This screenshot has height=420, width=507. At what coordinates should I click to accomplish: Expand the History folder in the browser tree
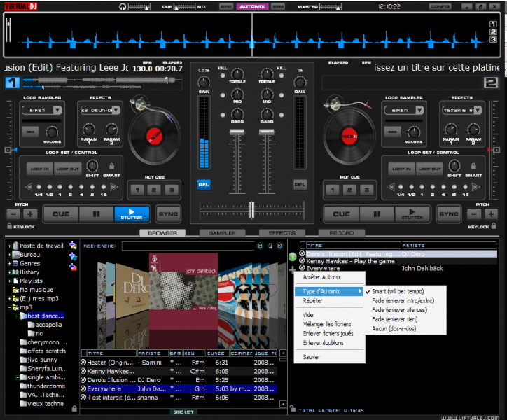[9, 272]
